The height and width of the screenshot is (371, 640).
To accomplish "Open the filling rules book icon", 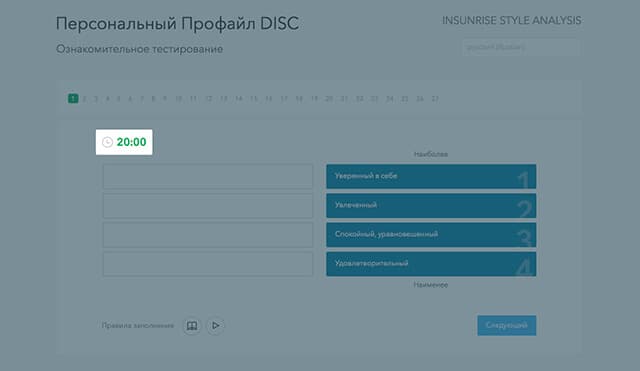I will 192,326.
